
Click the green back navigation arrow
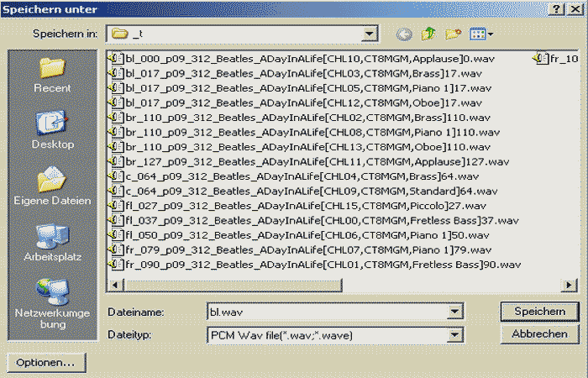click(x=405, y=34)
